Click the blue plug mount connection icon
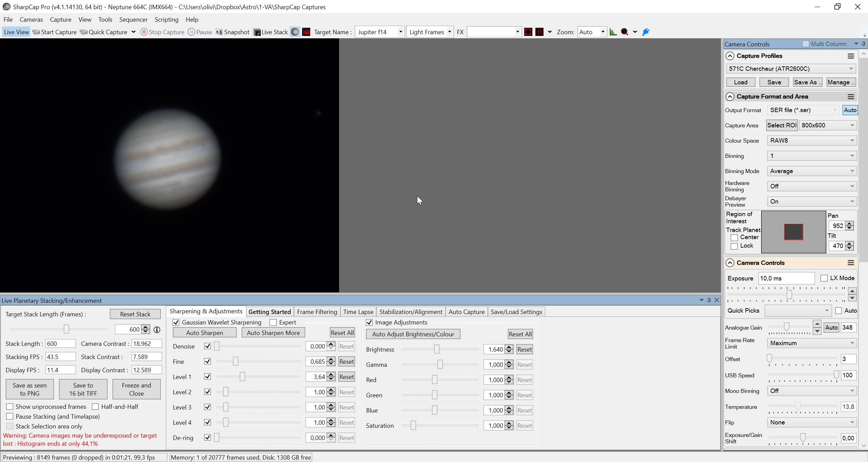 (646, 32)
